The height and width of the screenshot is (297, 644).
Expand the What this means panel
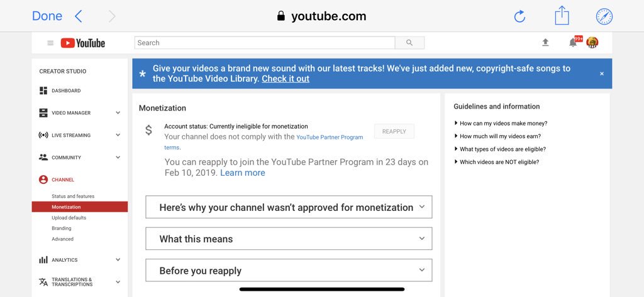click(289, 239)
